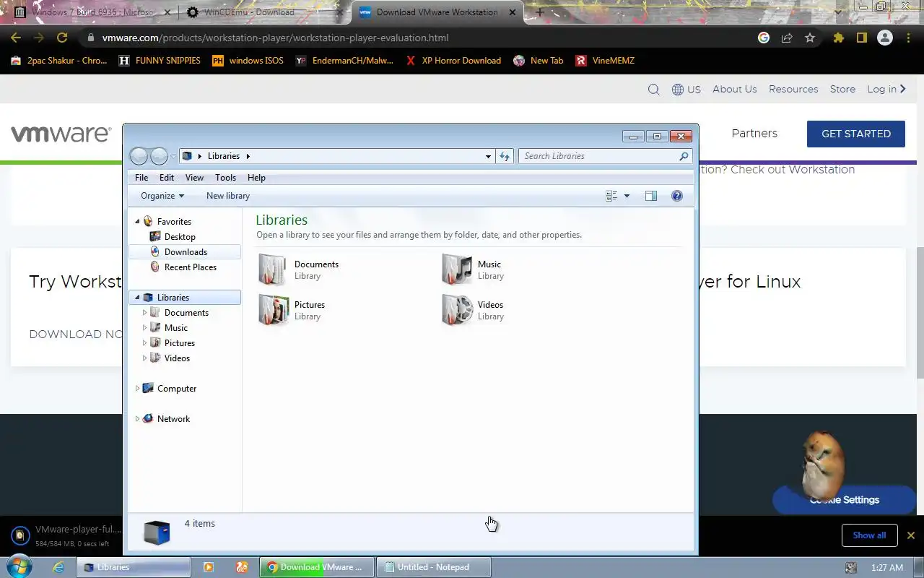The width and height of the screenshot is (924, 578).
Task: Expand the Computer tree node
Action: pos(137,389)
